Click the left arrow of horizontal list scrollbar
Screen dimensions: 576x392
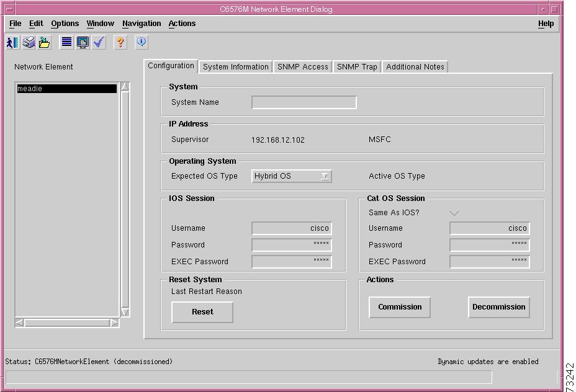(x=20, y=323)
